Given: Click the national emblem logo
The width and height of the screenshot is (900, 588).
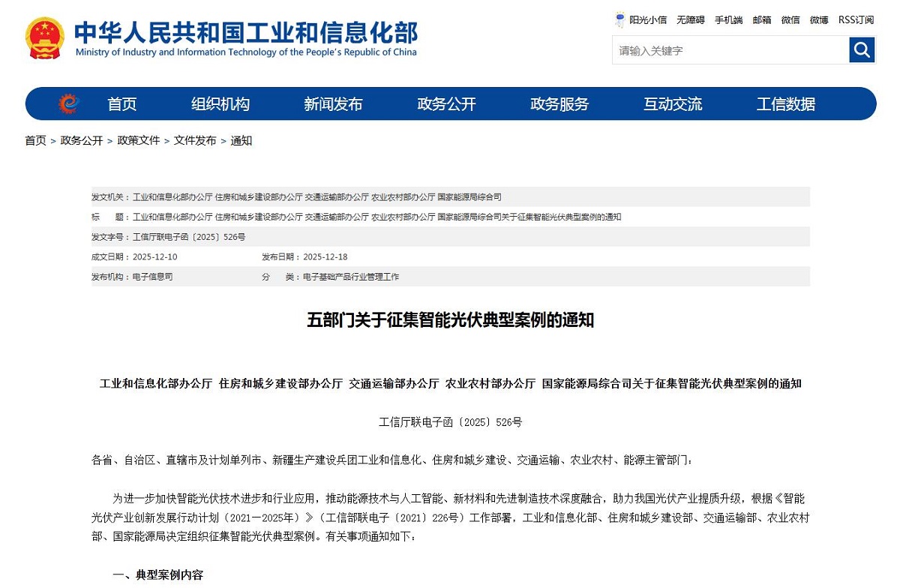Looking at the screenshot, I should pos(44,36).
